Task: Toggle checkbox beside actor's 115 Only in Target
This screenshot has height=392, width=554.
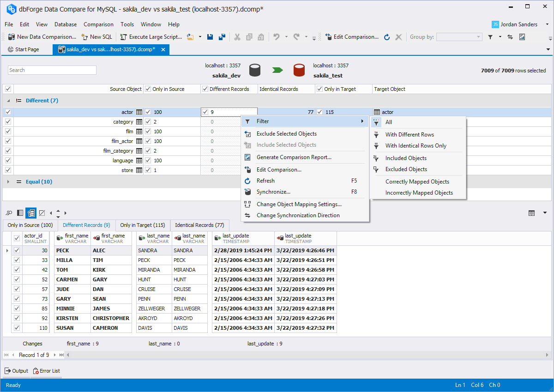Action: (x=320, y=112)
